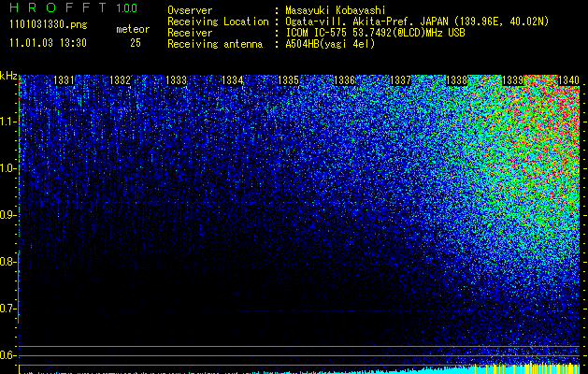Click the Receiver field label
This screenshot has width=588, height=374.
[x=190, y=33]
